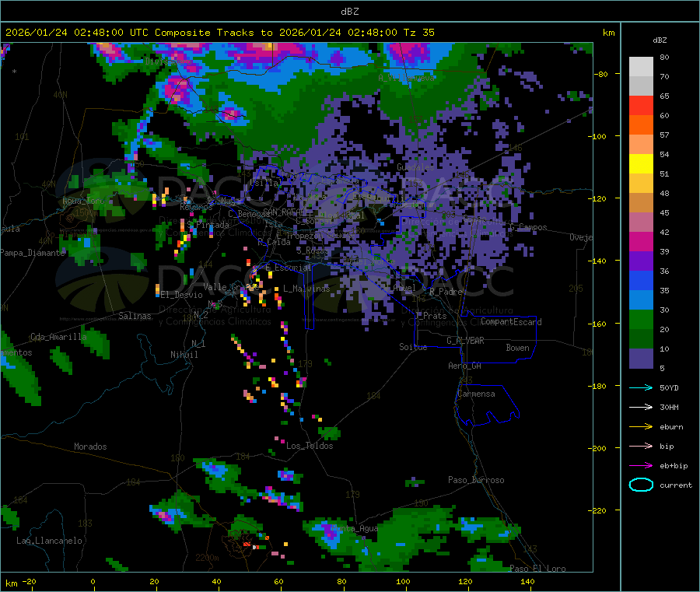This screenshot has width=700, height=592.
Task: Click the white 30HM arrow legend icon
Action: [641, 407]
